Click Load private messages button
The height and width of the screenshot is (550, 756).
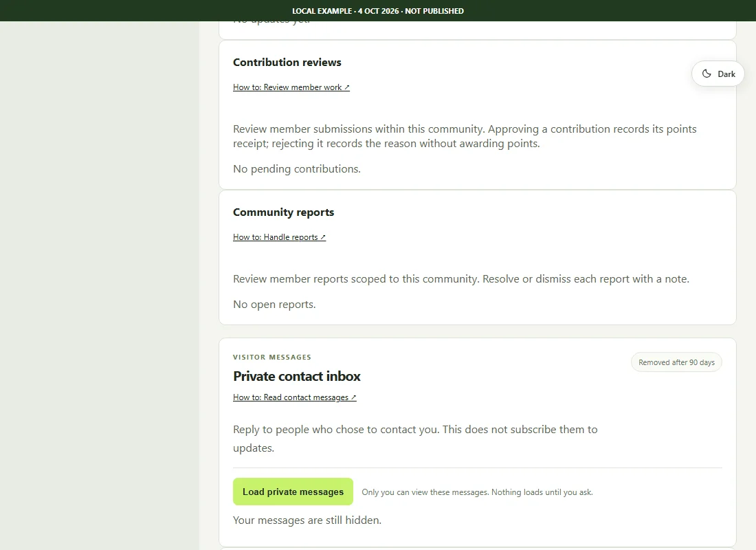(293, 492)
